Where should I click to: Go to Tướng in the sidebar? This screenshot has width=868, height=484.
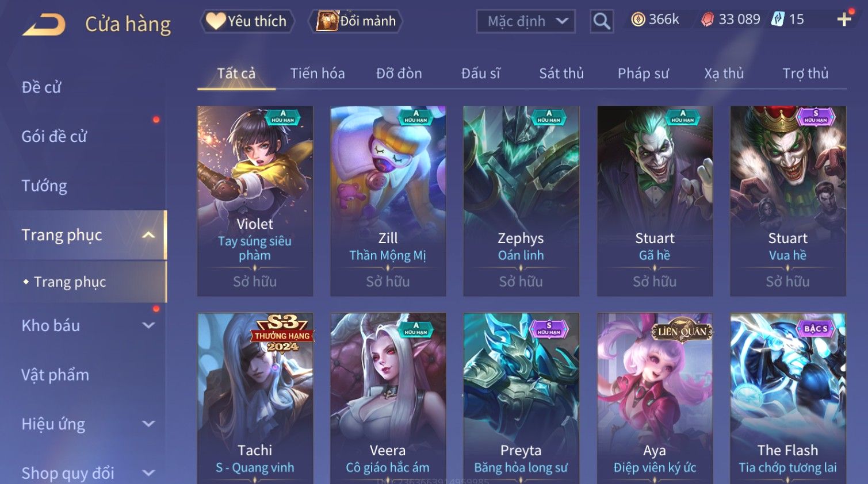click(x=44, y=186)
